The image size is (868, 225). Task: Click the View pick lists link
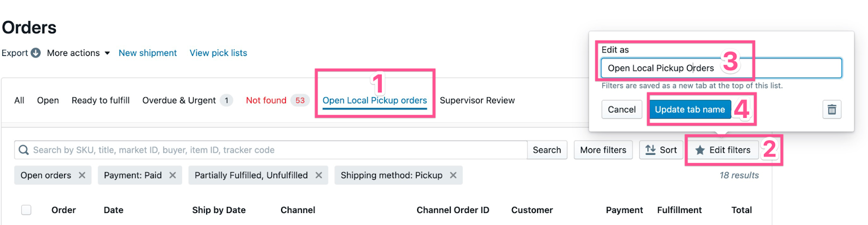coord(218,53)
